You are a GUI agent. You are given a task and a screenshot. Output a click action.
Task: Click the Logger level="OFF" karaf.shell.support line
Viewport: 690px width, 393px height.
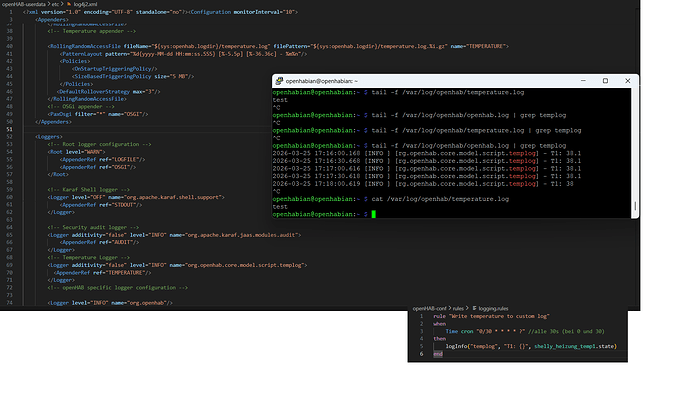(136, 197)
